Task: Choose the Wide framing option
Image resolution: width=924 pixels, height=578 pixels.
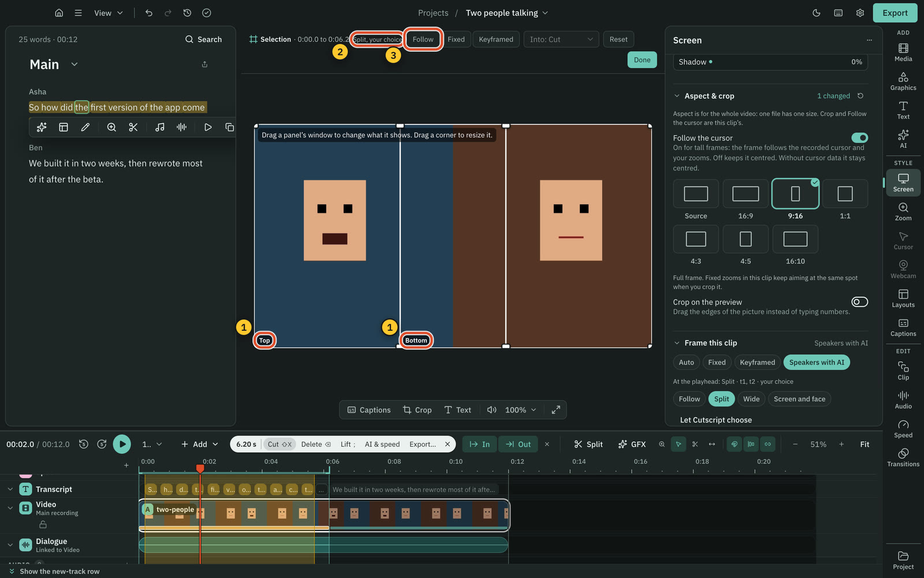Action: coord(751,399)
